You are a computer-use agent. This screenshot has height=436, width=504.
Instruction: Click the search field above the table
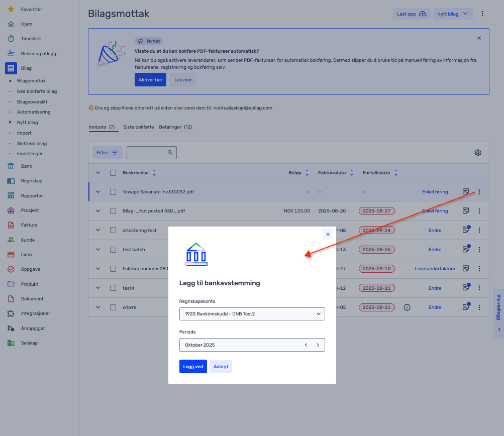[147, 153]
